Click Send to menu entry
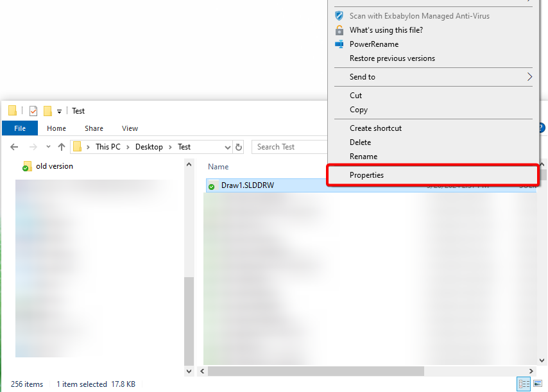548x392 pixels. (363, 77)
